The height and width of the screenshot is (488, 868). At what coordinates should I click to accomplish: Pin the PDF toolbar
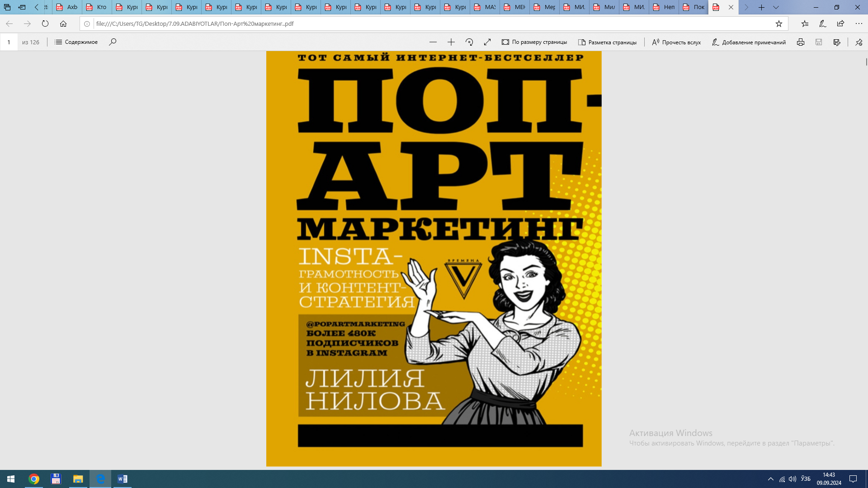point(859,42)
